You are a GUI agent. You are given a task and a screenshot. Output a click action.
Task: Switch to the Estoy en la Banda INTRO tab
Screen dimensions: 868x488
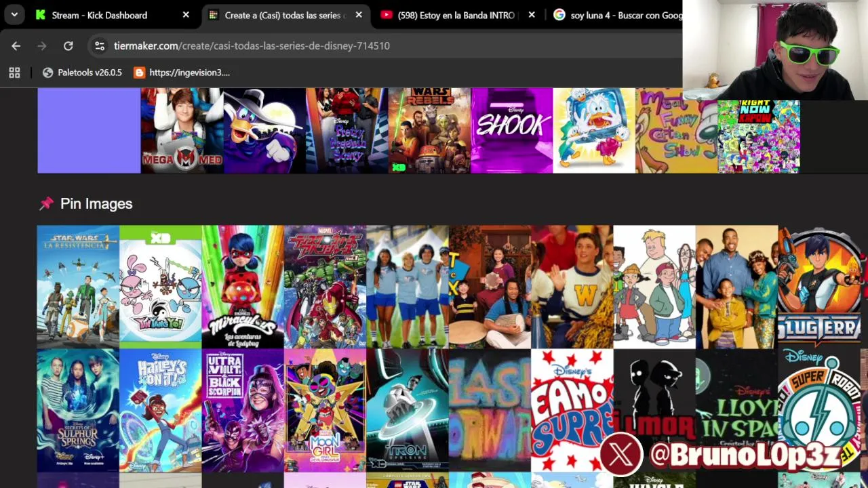point(456,15)
